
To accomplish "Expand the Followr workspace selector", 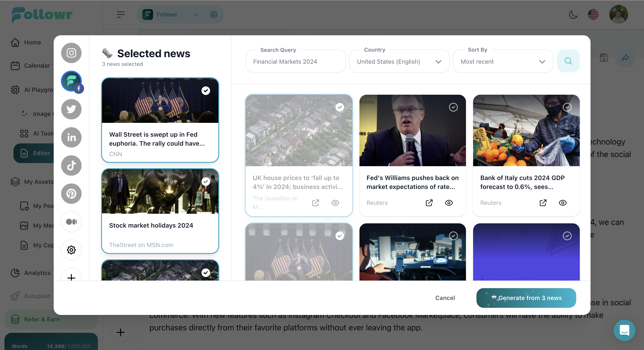I will point(195,15).
